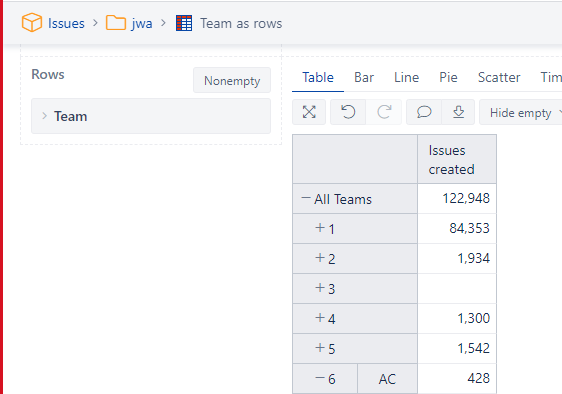The image size is (562, 394).
Task: Click the 1,300 value cell
Action: tap(457, 318)
